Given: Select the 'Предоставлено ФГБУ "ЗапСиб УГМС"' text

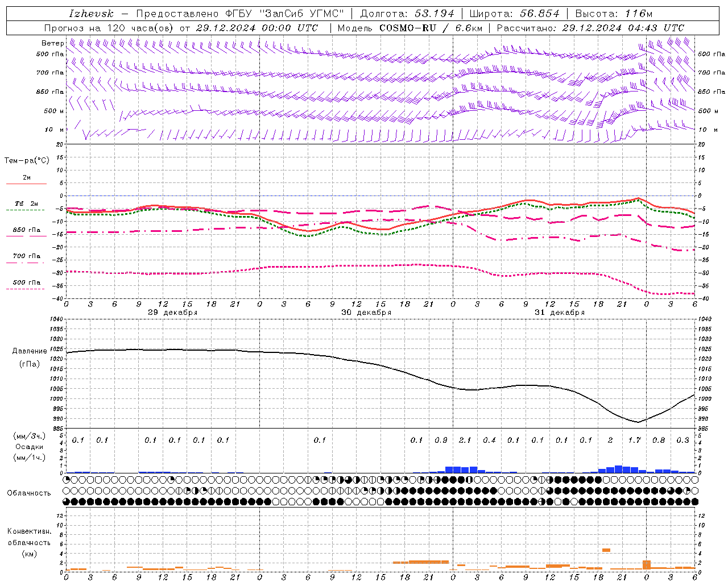Looking at the screenshot, I should tap(240, 14).
